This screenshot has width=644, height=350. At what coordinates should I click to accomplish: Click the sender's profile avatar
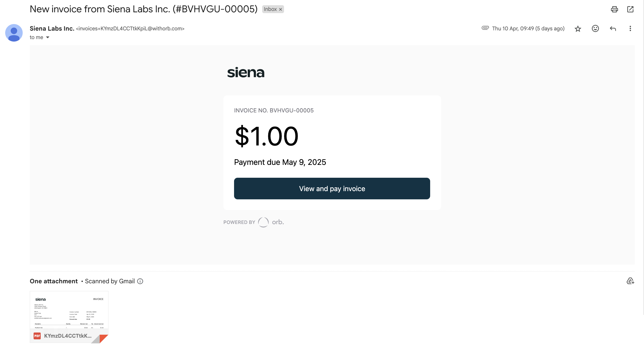14,33
